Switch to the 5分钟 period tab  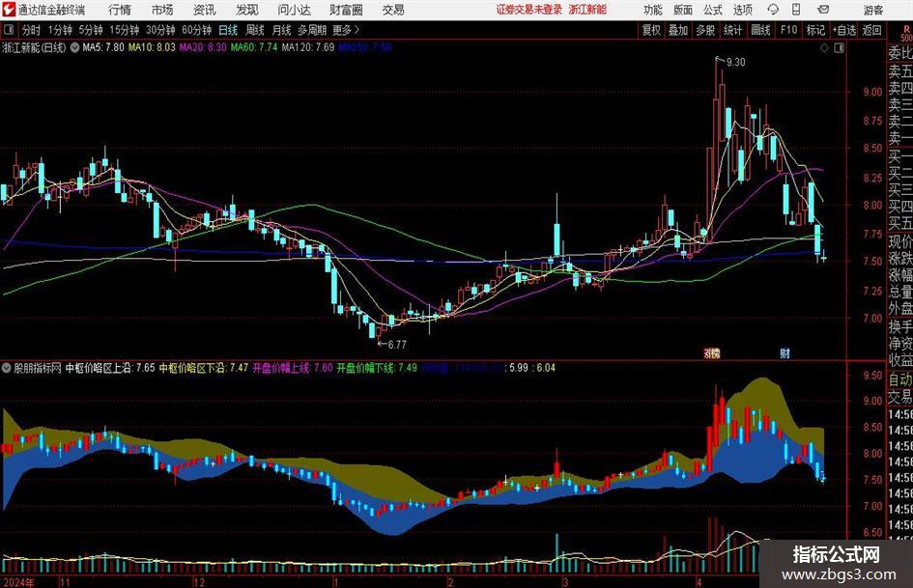click(91, 30)
